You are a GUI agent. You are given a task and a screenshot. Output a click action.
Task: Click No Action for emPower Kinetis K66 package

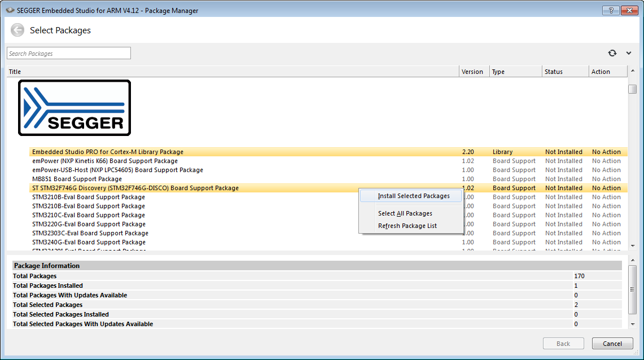(x=606, y=161)
